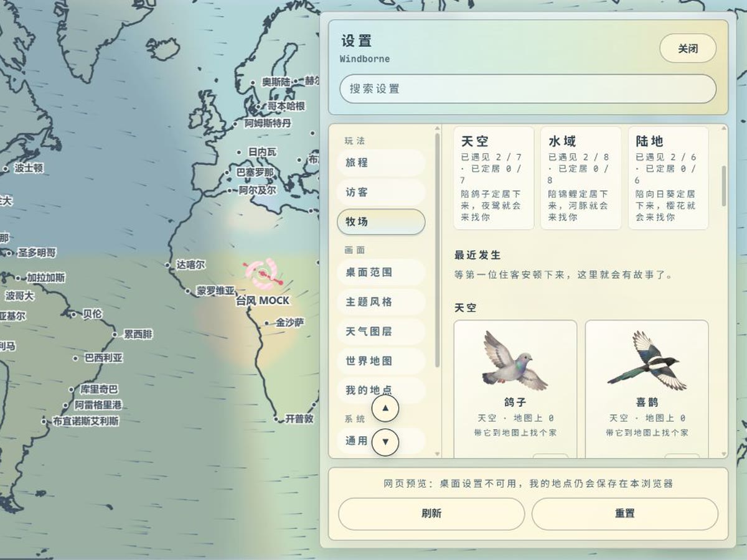The width and height of the screenshot is (747, 560).
Task: Click the 达喀尔 city marker on map
Action: click(167, 265)
